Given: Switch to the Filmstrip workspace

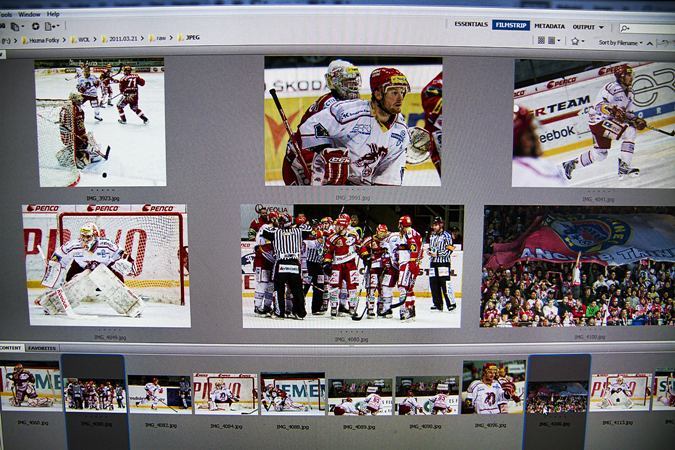Looking at the screenshot, I should [511, 25].
